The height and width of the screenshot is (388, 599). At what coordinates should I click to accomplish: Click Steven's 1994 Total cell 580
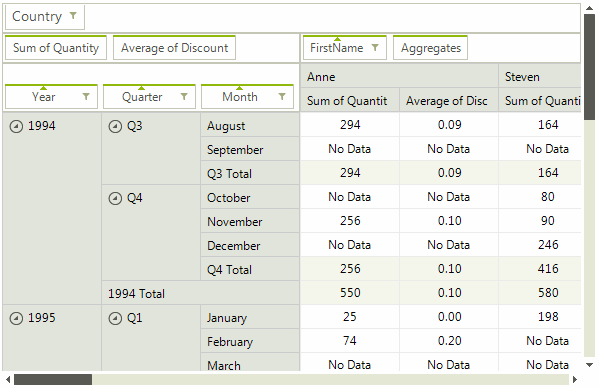[540, 293]
